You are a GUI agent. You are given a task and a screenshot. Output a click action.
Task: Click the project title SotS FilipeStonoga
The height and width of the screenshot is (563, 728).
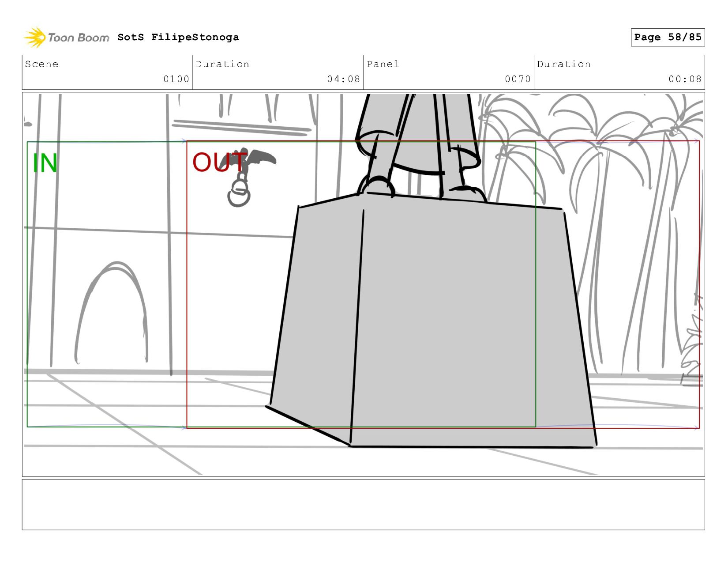tap(178, 37)
